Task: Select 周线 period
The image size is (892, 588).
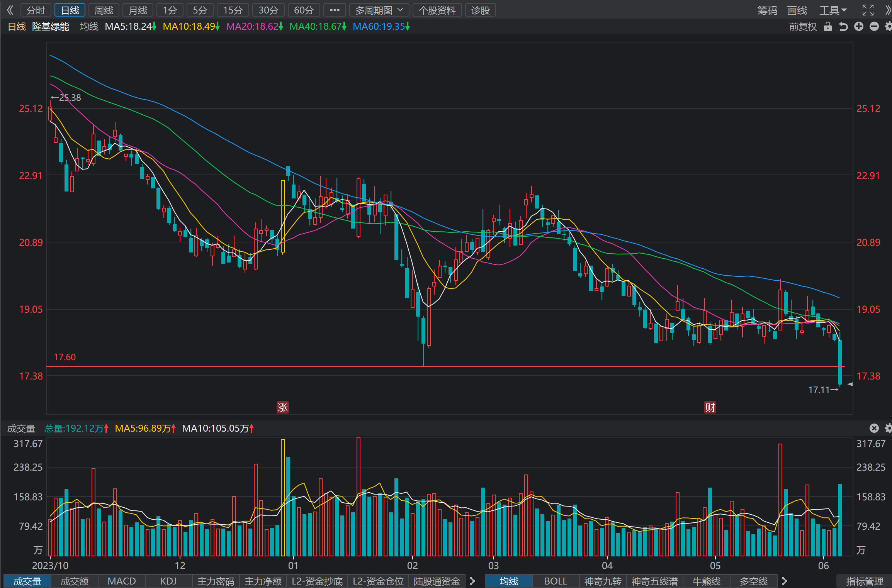Action: click(x=104, y=10)
